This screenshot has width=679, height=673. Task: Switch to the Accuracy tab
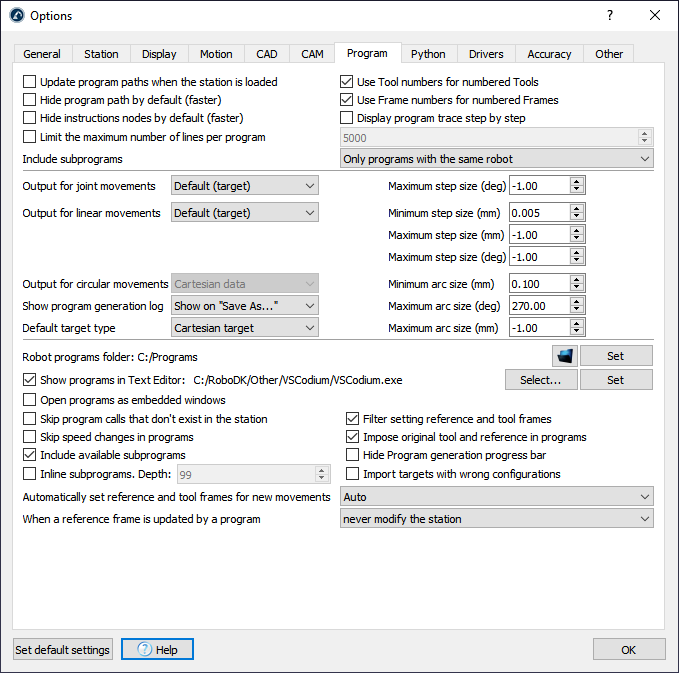(x=549, y=54)
